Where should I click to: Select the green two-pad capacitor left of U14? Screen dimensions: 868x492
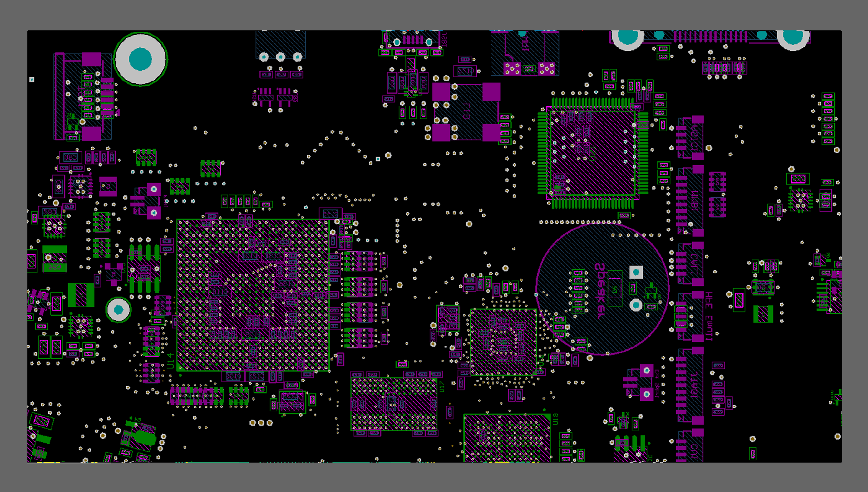tap(81, 295)
